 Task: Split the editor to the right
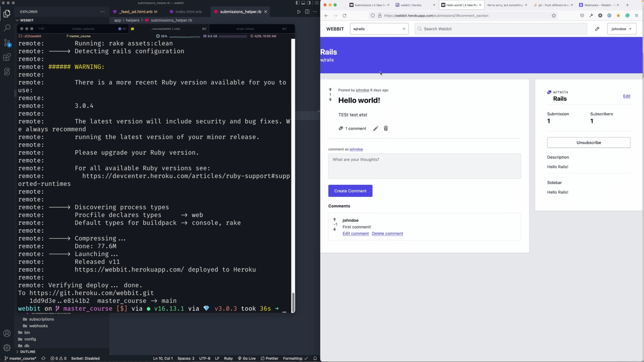tap(307, 12)
